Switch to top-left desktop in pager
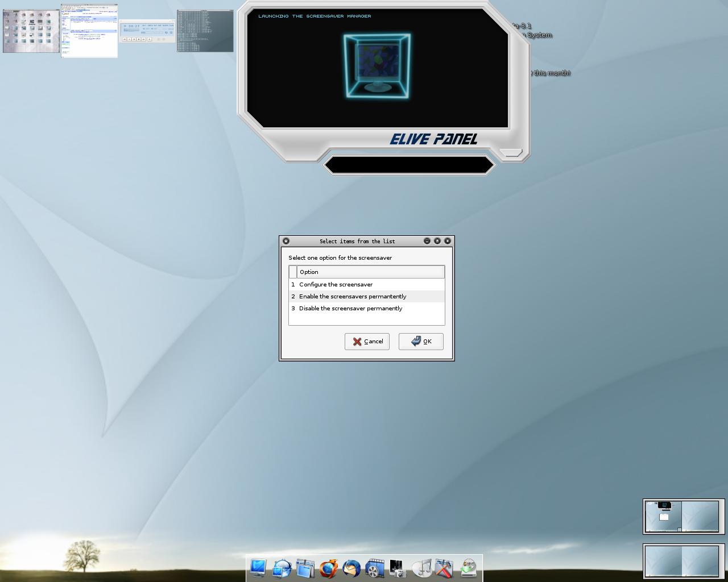Screen dimensions: 728x582 click(x=663, y=517)
